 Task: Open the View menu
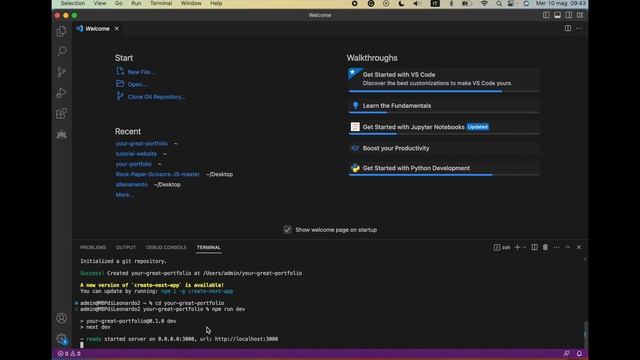coord(100,3)
